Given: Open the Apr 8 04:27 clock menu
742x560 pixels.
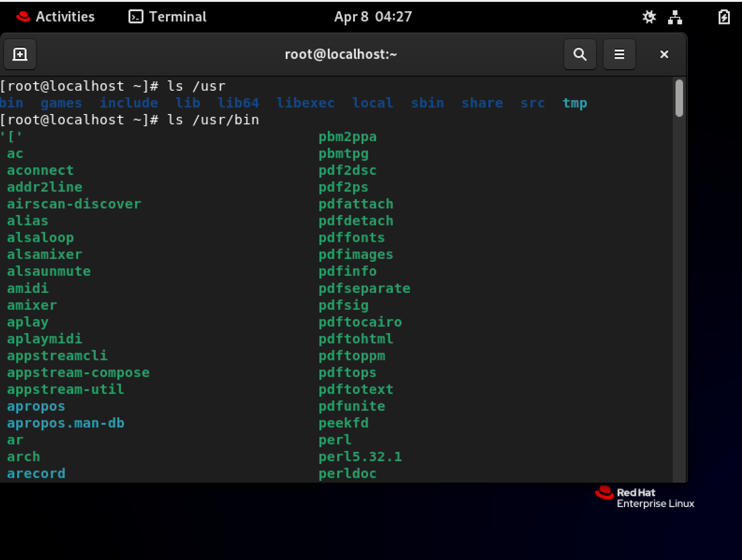Looking at the screenshot, I should 373,17.
